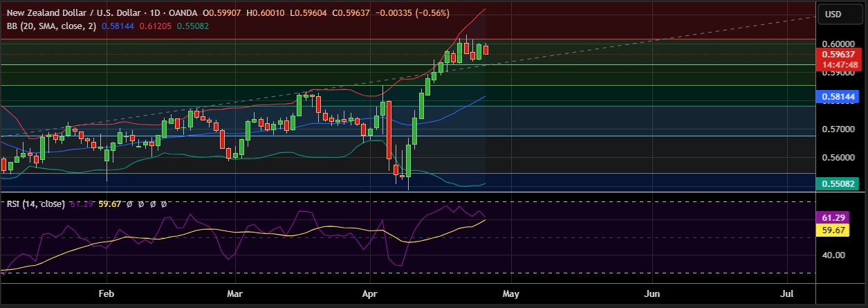Viewport: 868px width, 308px height.
Task: Select the RSI (14, close) indicator legend
Action: pos(36,204)
